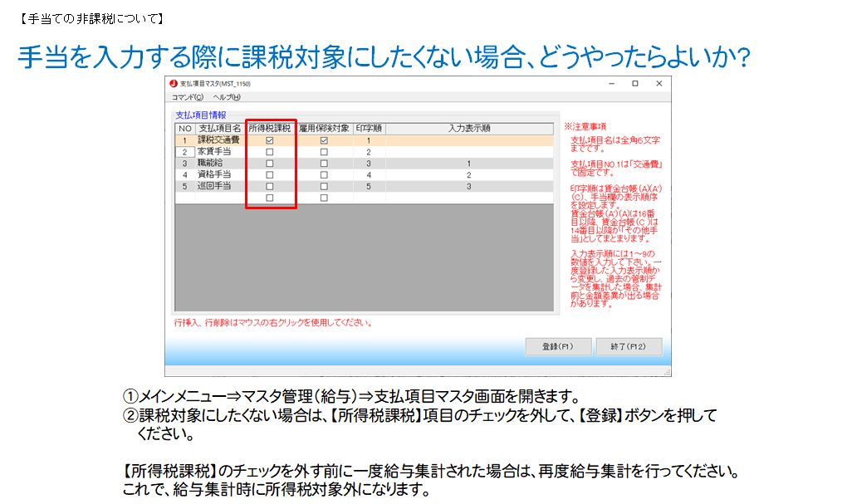
Task: Uncheck 所得税課税 for 課税交通費
Action: (x=269, y=141)
